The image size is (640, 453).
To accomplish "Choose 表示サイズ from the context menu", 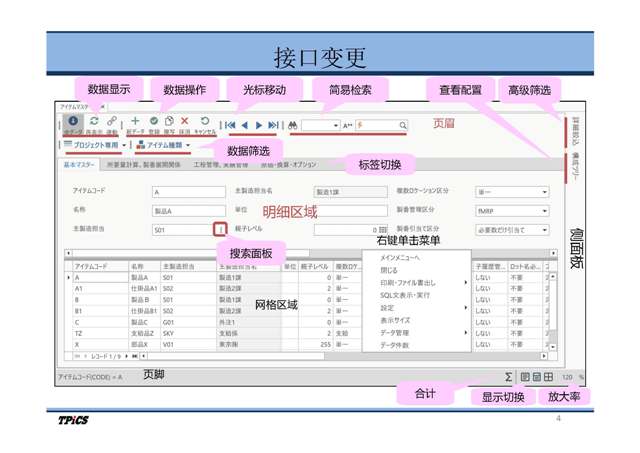I will (395, 320).
